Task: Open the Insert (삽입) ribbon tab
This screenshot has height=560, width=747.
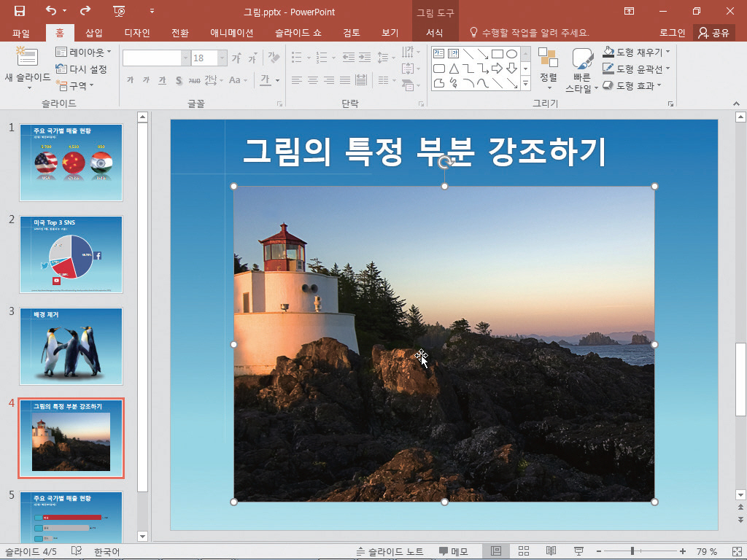Action: click(94, 33)
